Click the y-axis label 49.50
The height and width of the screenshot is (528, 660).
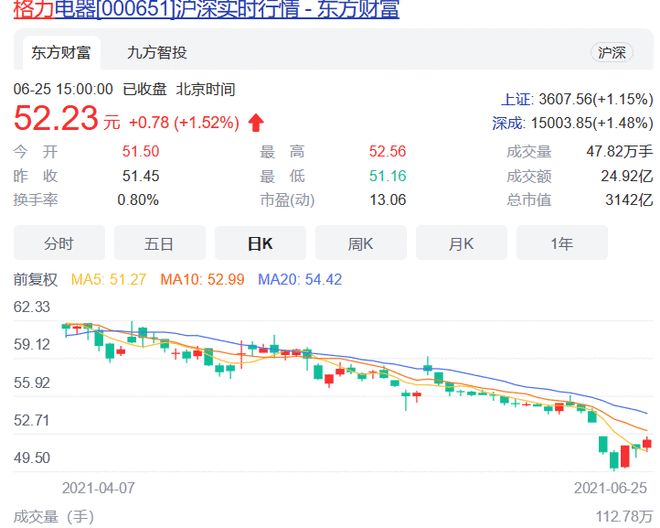[32, 458]
